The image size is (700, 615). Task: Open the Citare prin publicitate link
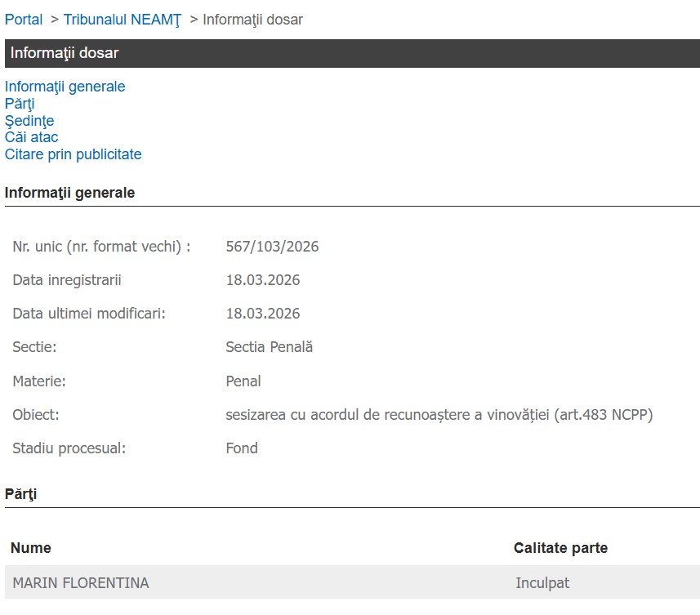click(73, 154)
